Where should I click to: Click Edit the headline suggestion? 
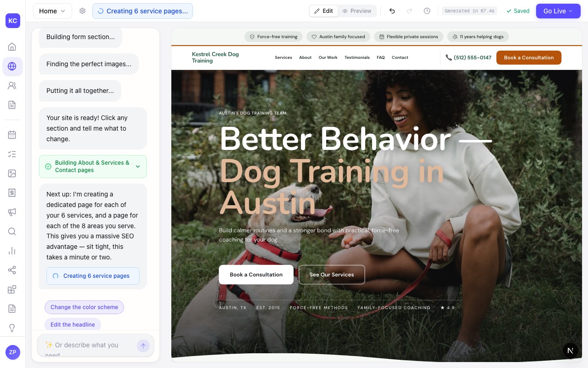tap(73, 325)
